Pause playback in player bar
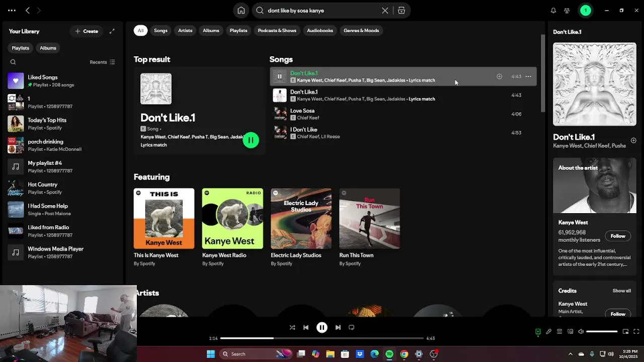This screenshot has height=362, width=644. pyautogui.click(x=322, y=327)
